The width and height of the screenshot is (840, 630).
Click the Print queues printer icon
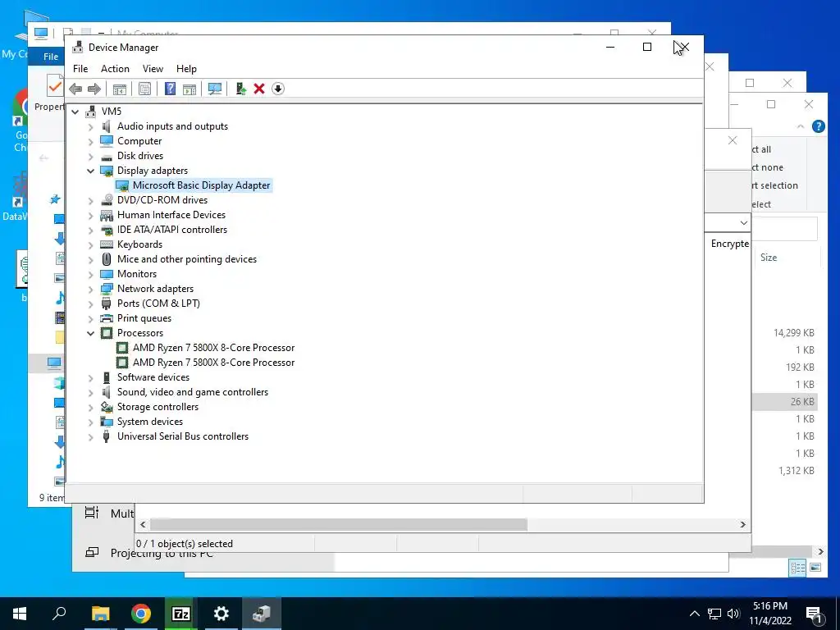pos(107,318)
